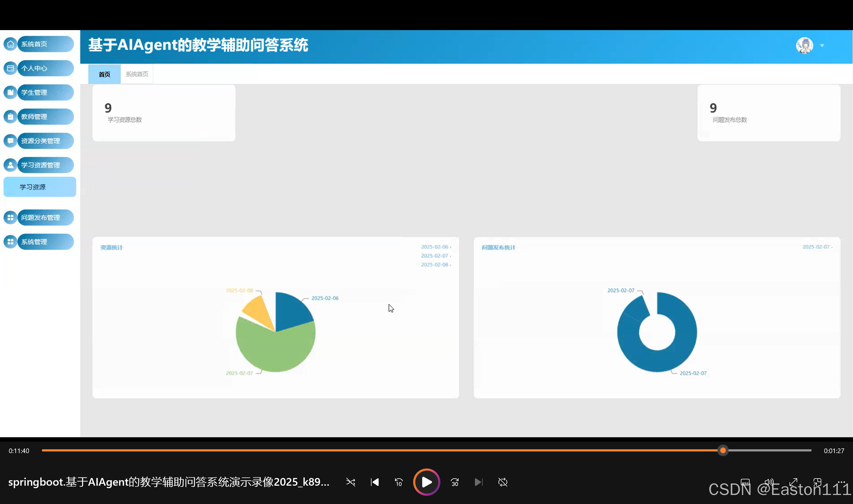
Task: Go to previous track
Action: pos(375,482)
